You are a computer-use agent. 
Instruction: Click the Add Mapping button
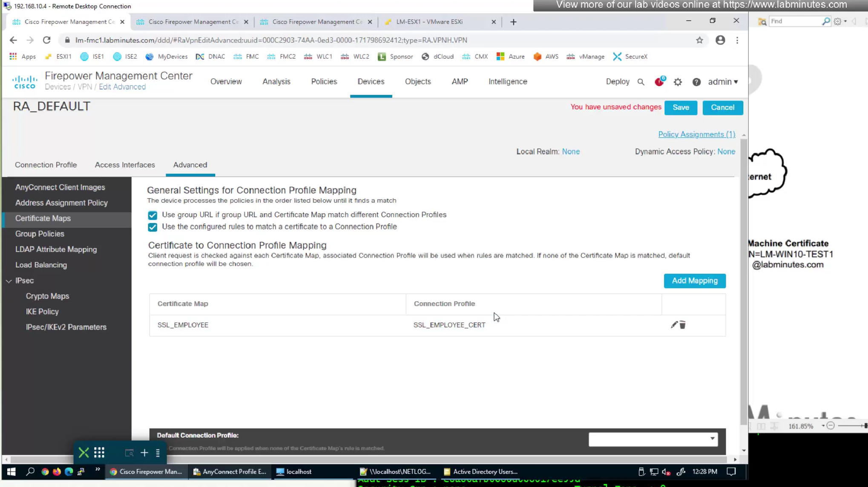695,281
